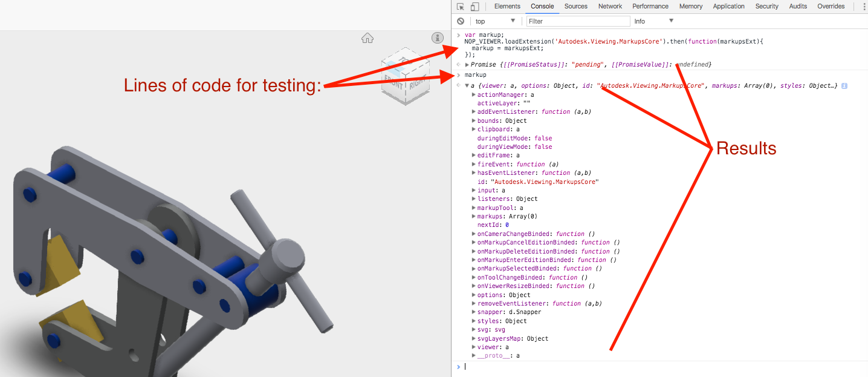
Task: Click the home icon in the viewer
Action: (x=368, y=38)
